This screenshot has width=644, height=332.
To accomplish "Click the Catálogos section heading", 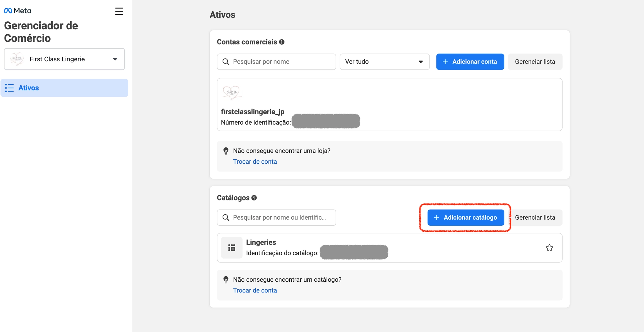I will 233,198.
